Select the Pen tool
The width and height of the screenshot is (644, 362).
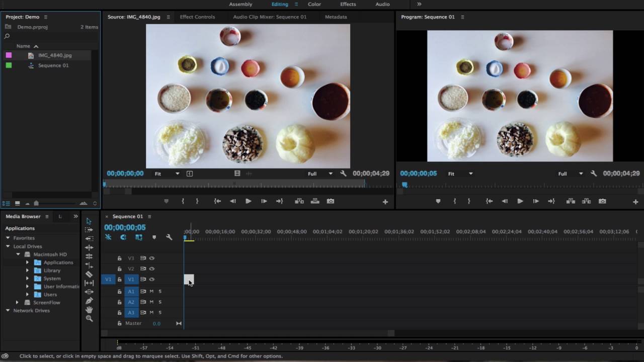(89, 301)
